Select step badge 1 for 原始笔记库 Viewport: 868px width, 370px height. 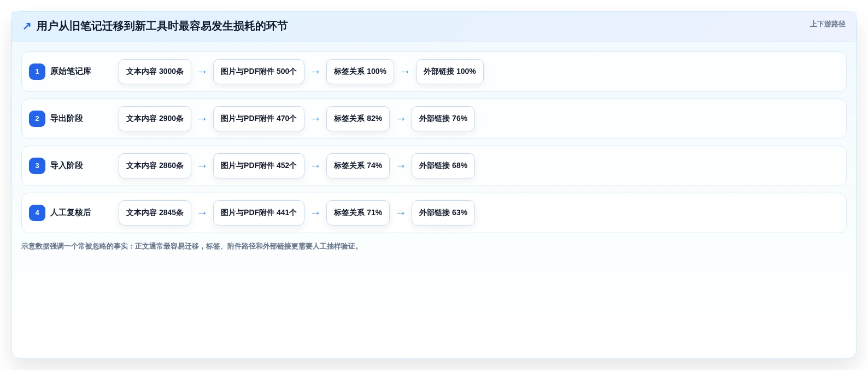37,72
